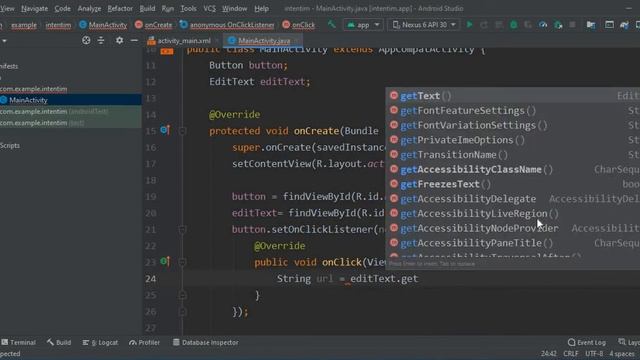Open the Logcat tool window
Viewport: 640px width, 360px height.
click(100, 342)
